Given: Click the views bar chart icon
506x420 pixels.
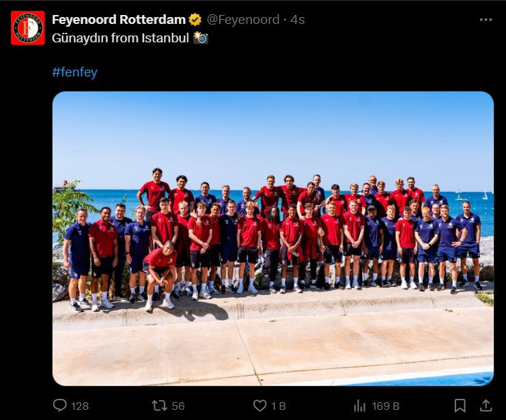Looking at the screenshot, I should click(x=359, y=406).
